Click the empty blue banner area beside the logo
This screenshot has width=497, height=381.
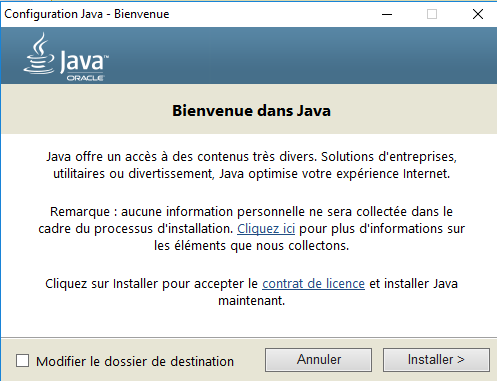click(x=300, y=55)
